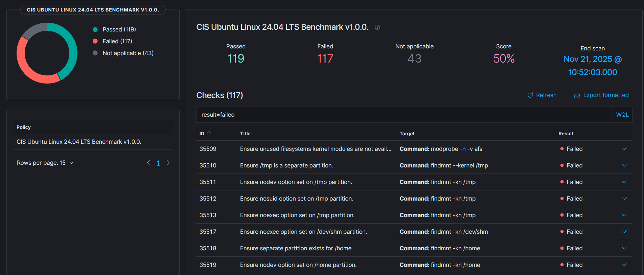644x275 pixels.
Task: Toggle the Passed series in the chart legend
Action: 114,29
